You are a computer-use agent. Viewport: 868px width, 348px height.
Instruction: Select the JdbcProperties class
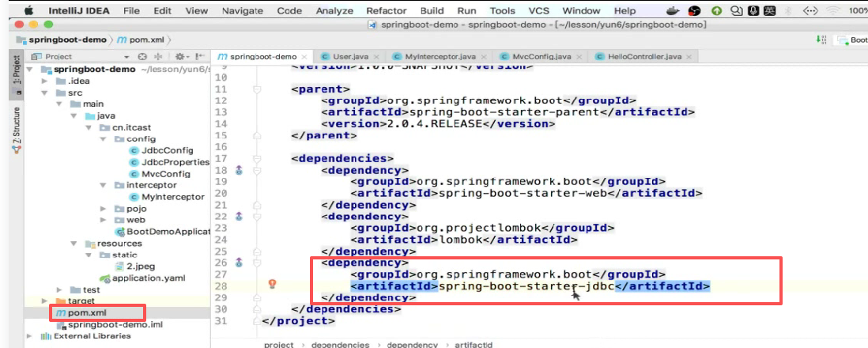point(169,162)
